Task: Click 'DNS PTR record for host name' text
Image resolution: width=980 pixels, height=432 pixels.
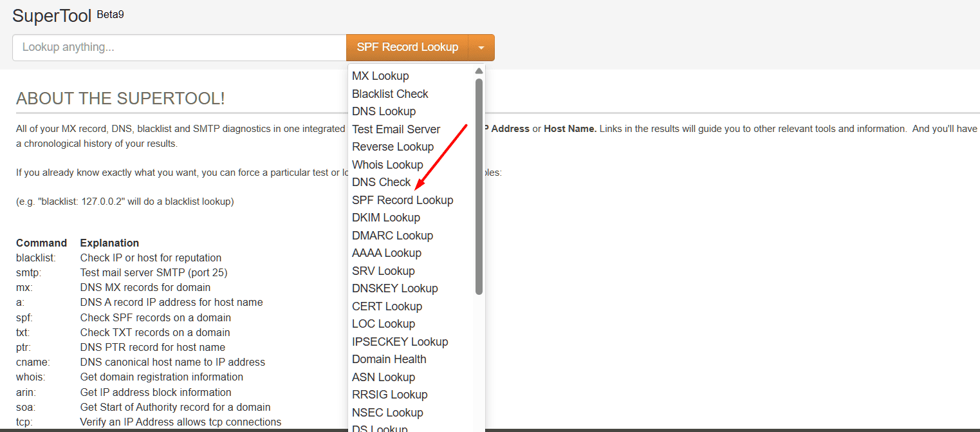Action: (153, 347)
